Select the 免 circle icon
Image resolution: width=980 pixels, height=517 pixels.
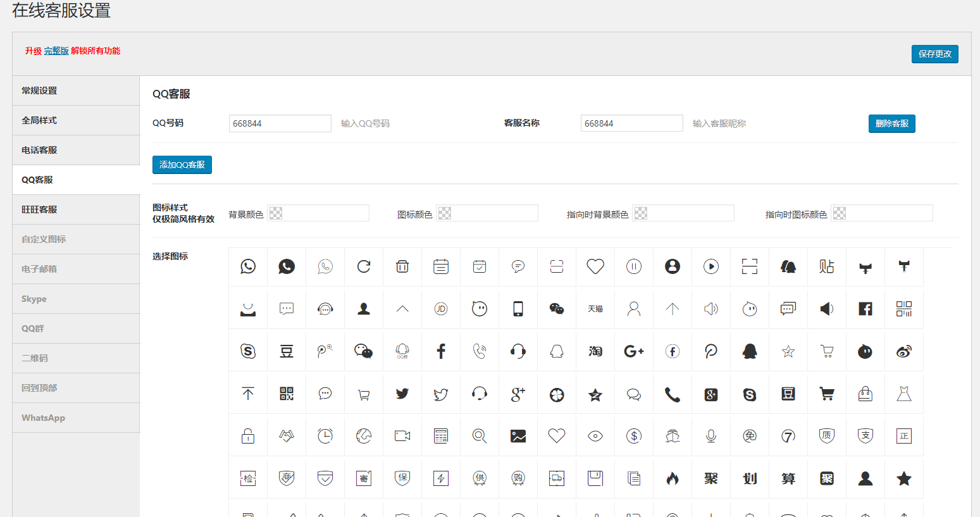pos(750,436)
